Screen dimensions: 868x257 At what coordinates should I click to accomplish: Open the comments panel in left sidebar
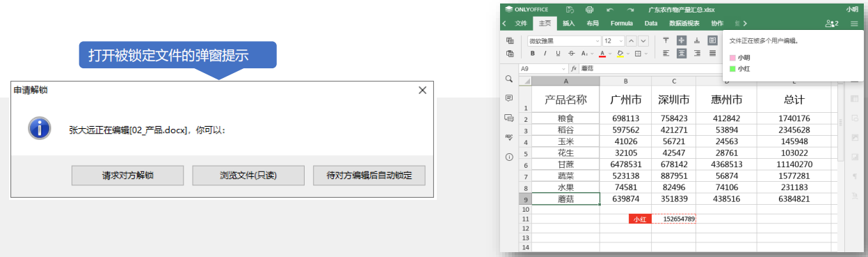pyautogui.click(x=509, y=98)
